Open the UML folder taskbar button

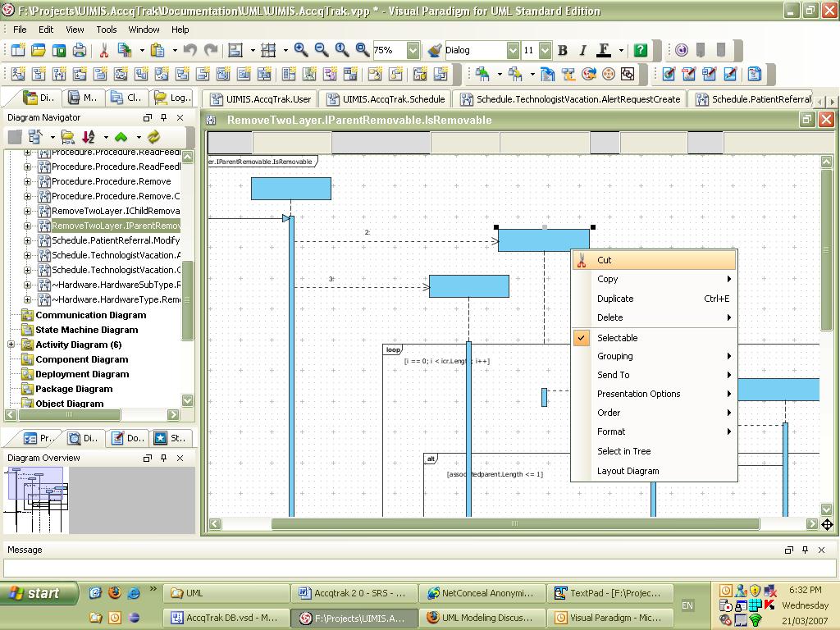(x=226, y=593)
